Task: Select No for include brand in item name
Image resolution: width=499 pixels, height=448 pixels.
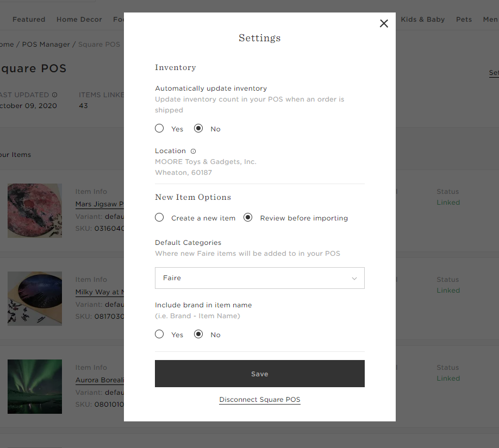Action: pos(198,335)
